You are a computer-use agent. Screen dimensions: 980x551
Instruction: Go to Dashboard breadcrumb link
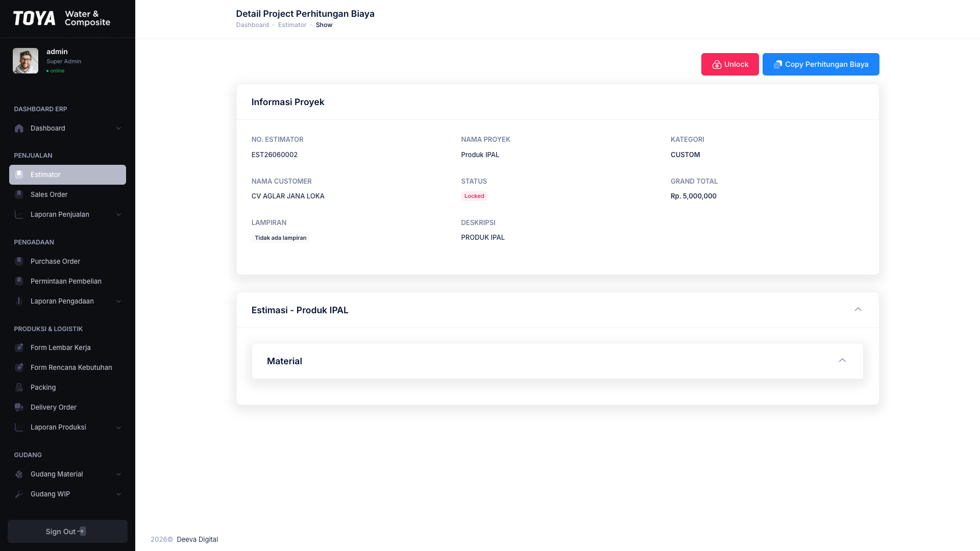point(252,25)
